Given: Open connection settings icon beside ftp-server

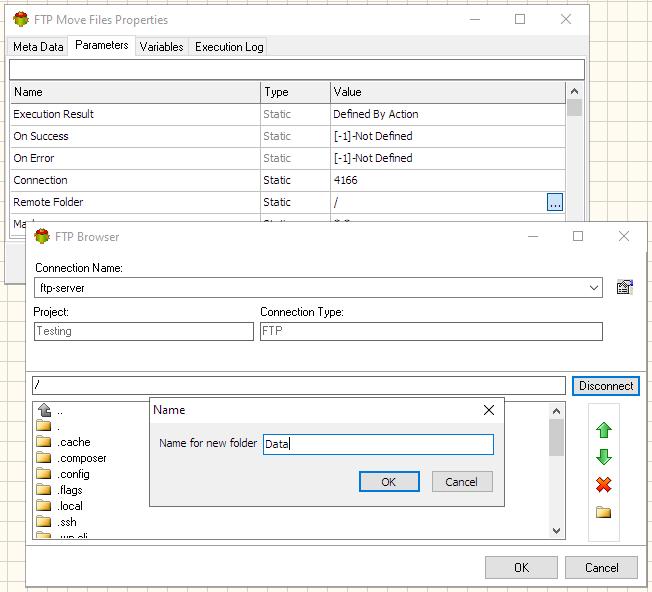Looking at the screenshot, I should coord(625,287).
